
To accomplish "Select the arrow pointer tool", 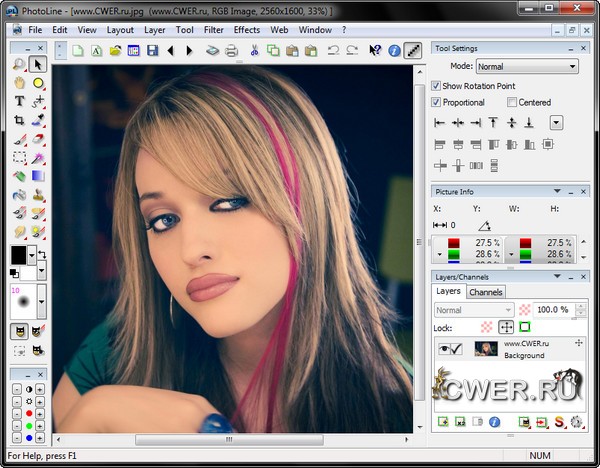I will point(38,65).
